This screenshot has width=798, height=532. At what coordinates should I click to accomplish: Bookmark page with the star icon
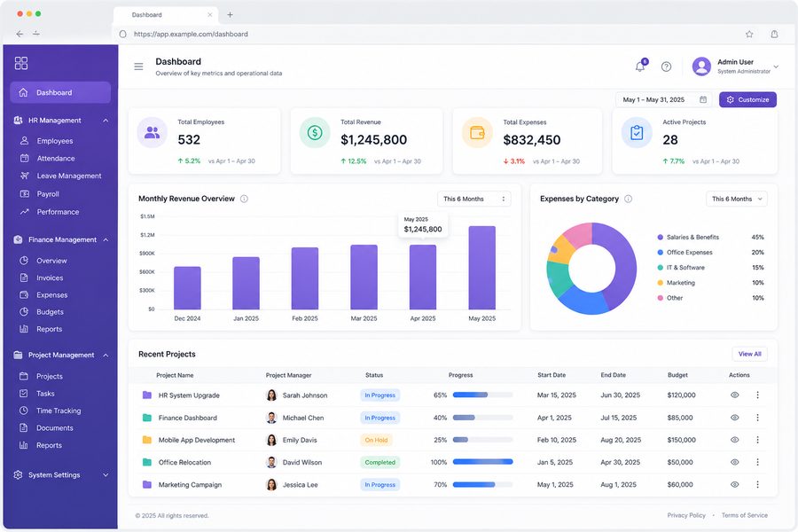(749, 34)
